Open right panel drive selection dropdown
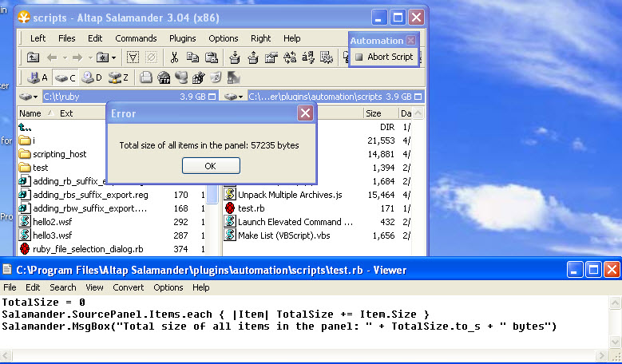The width and height of the screenshot is (622, 364). pos(235,97)
